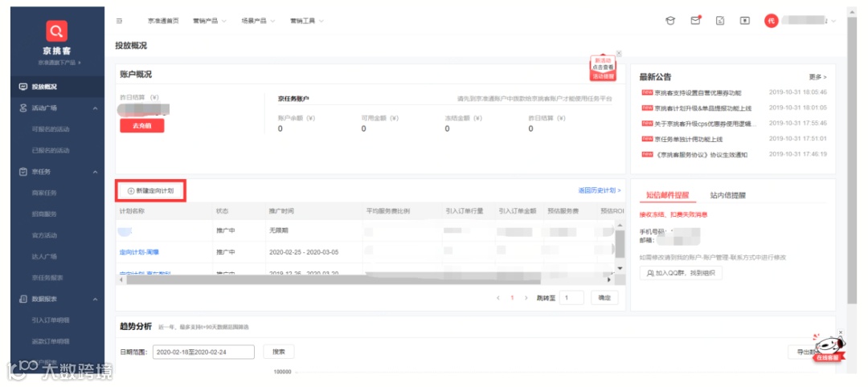Open the 定向计划-闺蜜 plan link
868x387 pixels.
(x=139, y=252)
